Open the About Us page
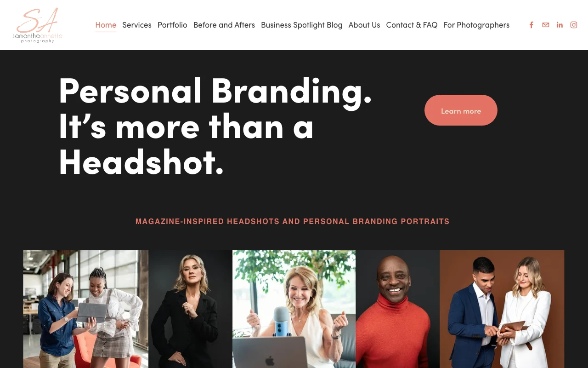Image resolution: width=588 pixels, height=368 pixels. point(364,25)
